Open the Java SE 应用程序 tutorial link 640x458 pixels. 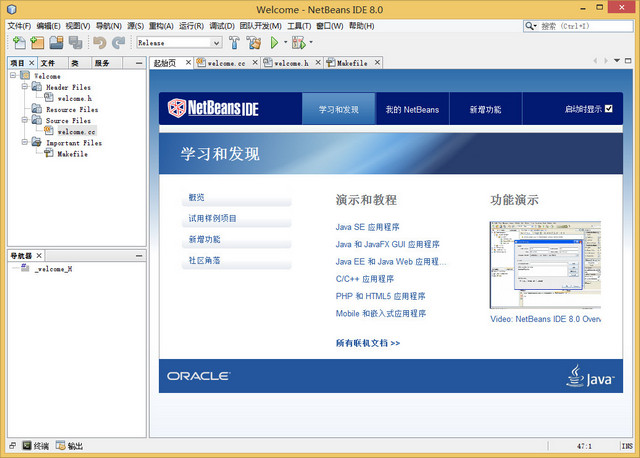click(x=367, y=227)
